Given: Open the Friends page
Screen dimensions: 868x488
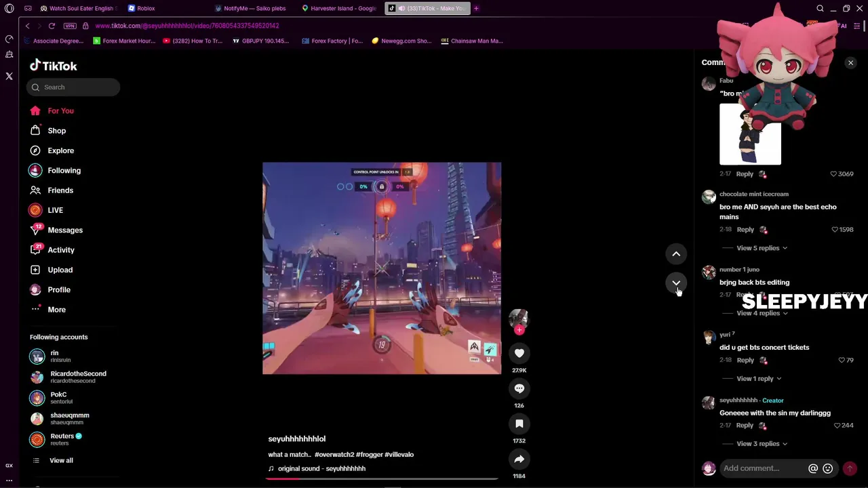Looking at the screenshot, I should (60, 190).
